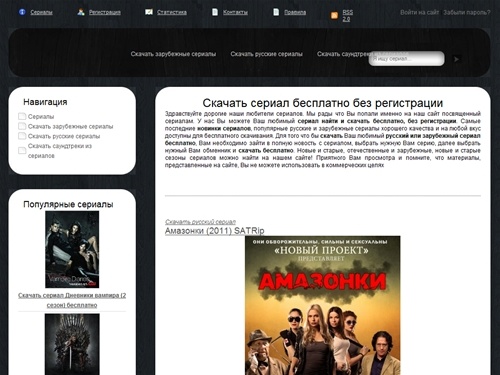Open sidebar link Скачать саундтреки из сериалов
Screen dimensions: 500x375
click(x=60, y=151)
